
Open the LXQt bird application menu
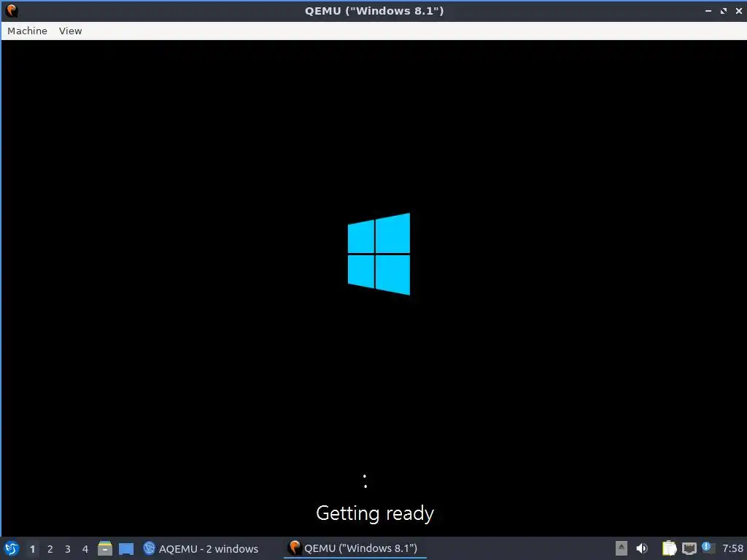[12, 548]
